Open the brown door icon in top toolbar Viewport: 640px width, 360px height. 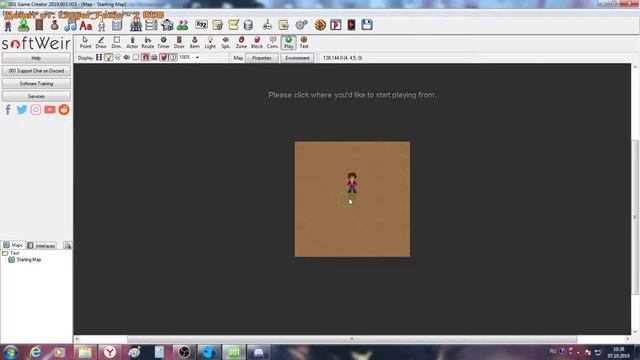39,25
